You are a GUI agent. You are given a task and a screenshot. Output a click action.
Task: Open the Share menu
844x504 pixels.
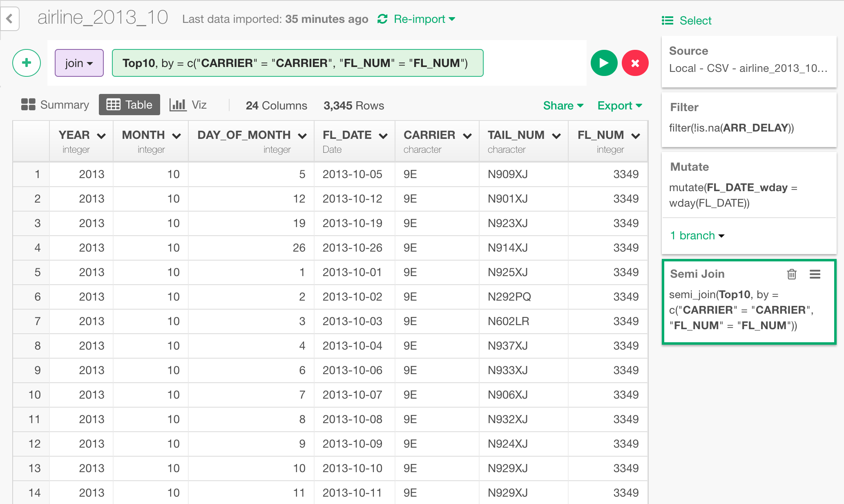[x=563, y=106]
